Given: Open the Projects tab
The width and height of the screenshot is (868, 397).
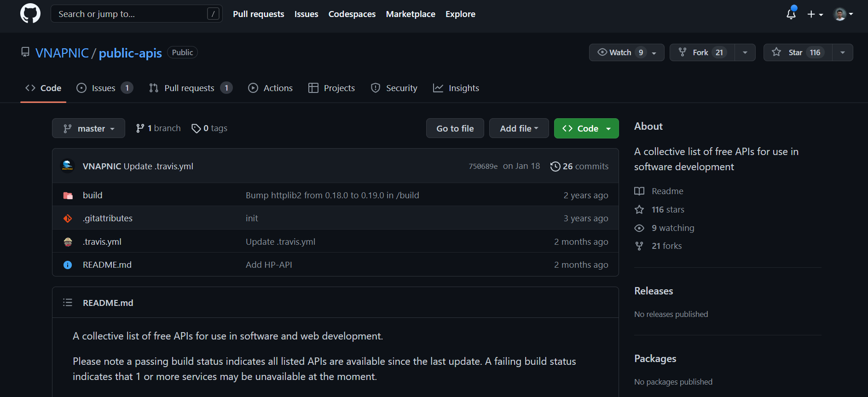Looking at the screenshot, I should pyautogui.click(x=331, y=88).
